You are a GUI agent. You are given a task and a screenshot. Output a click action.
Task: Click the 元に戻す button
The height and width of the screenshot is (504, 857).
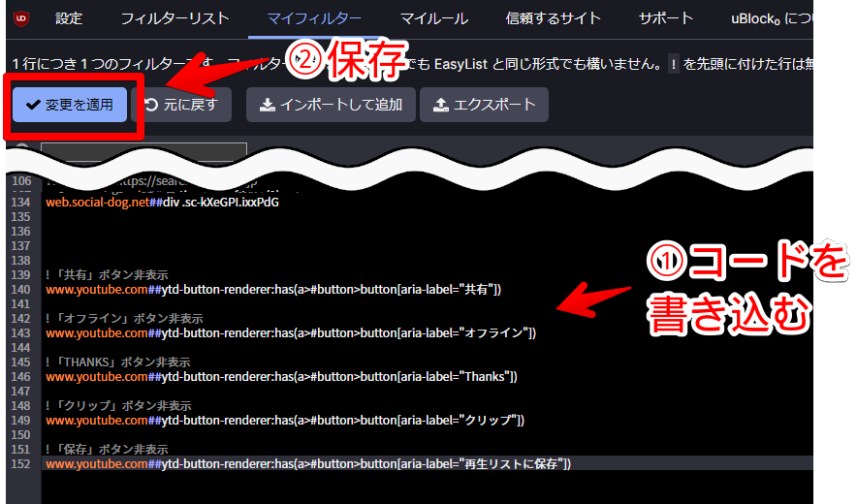181,105
